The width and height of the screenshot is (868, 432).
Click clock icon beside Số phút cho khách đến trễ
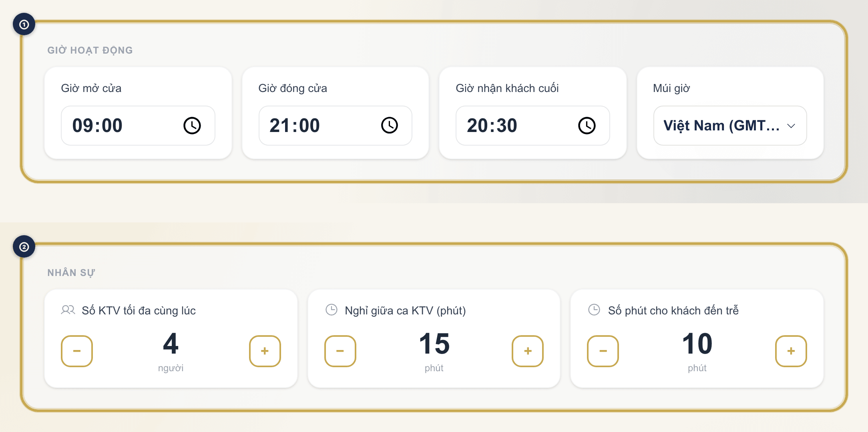[594, 310]
